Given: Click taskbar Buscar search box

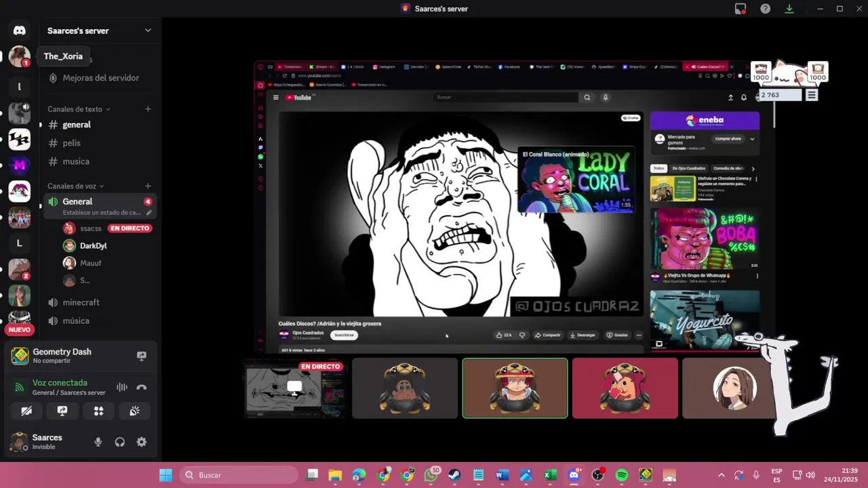Looking at the screenshot, I should click(240, 475).
